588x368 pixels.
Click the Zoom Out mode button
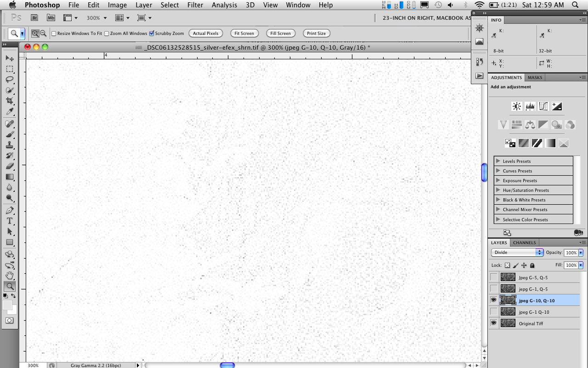(x=43, y=33)
